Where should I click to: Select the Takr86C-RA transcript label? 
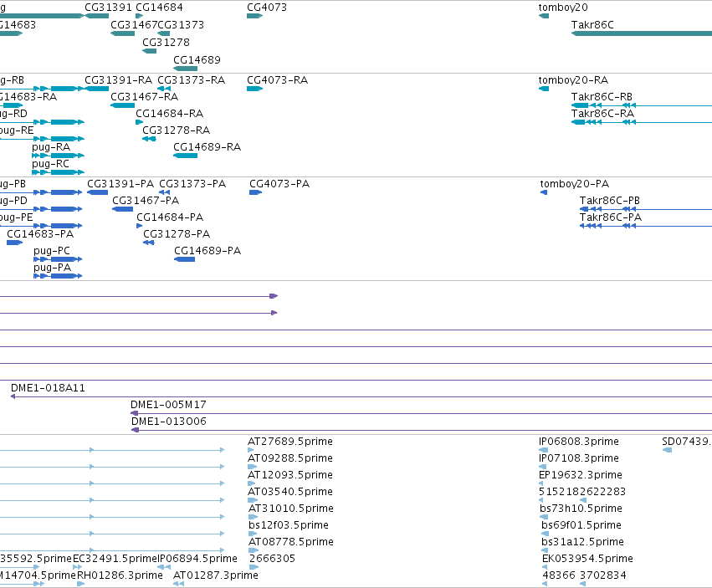pos(602,114)
